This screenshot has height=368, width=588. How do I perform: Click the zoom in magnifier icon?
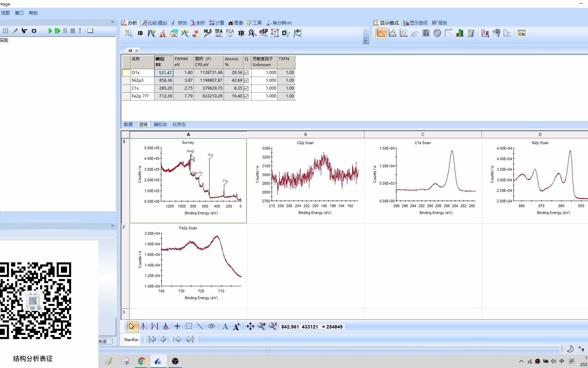pos(261,326)
